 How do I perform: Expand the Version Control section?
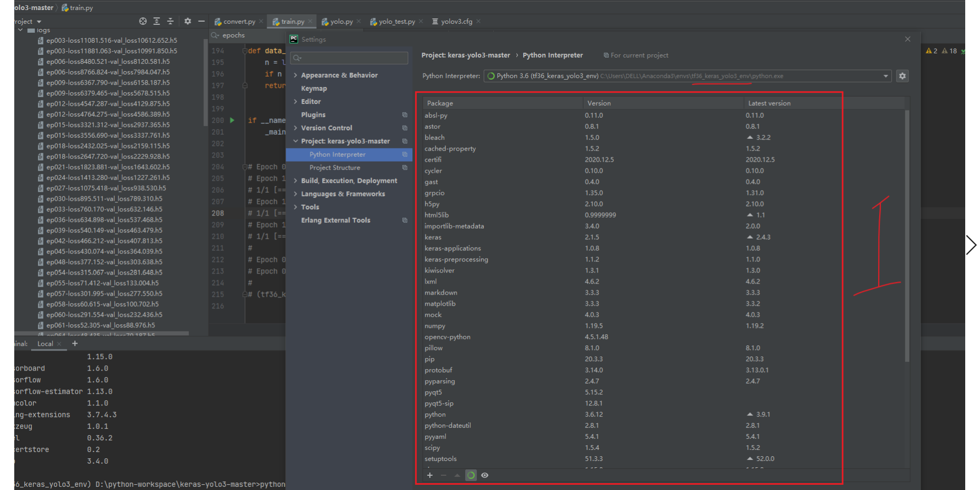pos(295,128)
